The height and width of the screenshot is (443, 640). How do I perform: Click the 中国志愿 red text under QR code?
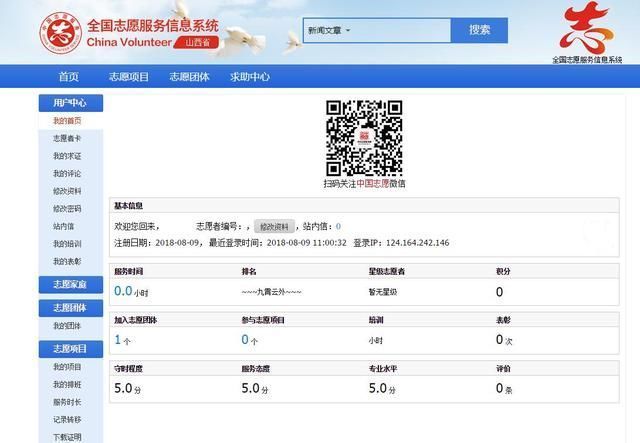coord(373,184)
